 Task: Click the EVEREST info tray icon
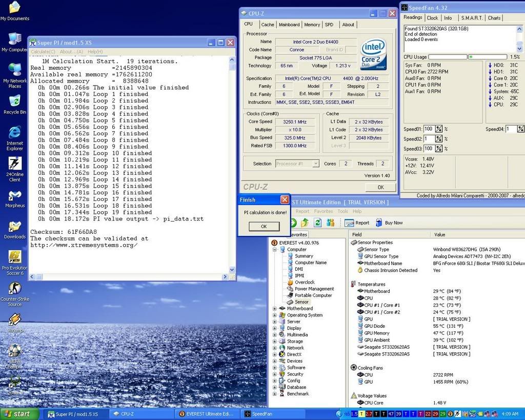tap(450, 414)
